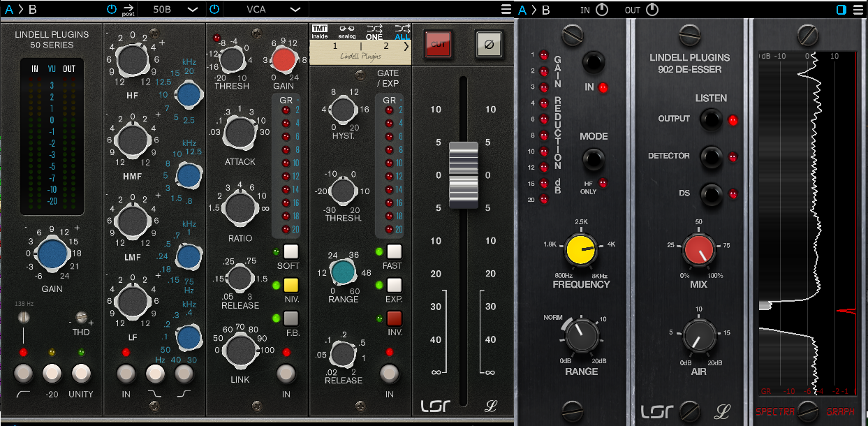Toggle the red CUT button

pos(438,44)
